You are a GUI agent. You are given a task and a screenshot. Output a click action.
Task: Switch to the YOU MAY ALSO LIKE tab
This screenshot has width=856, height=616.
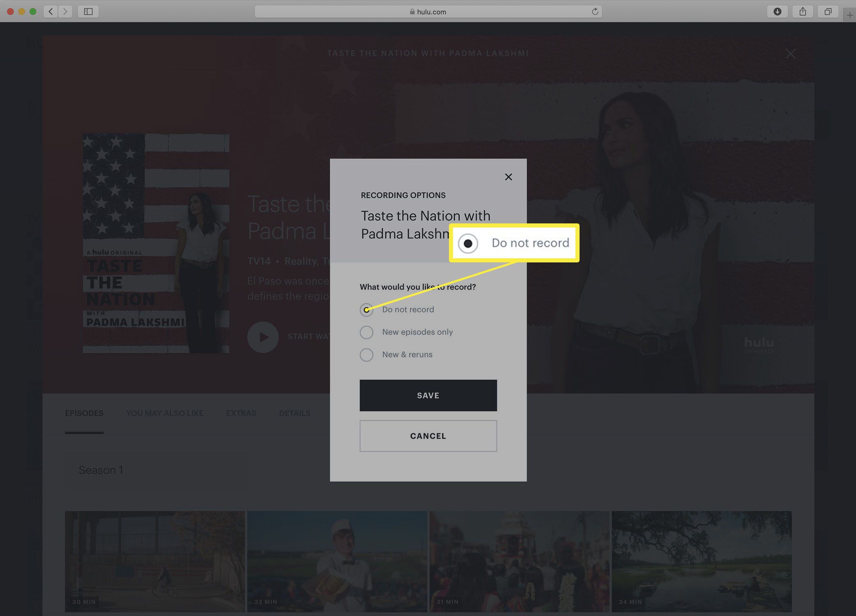click(x=165, y=413)
